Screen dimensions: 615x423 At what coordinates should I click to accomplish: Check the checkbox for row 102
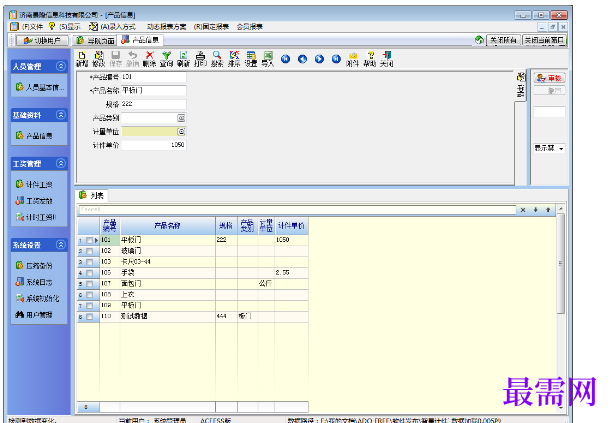click(90, 251)
